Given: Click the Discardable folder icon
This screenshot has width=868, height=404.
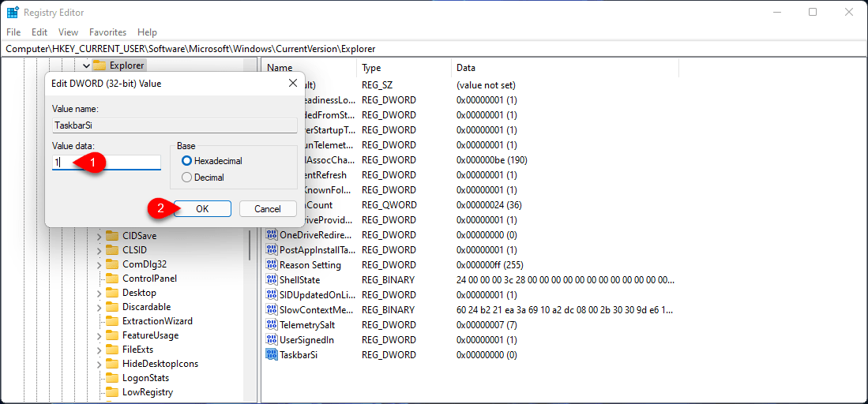Looking at the screenshot, I should click(x=112, y=307).
